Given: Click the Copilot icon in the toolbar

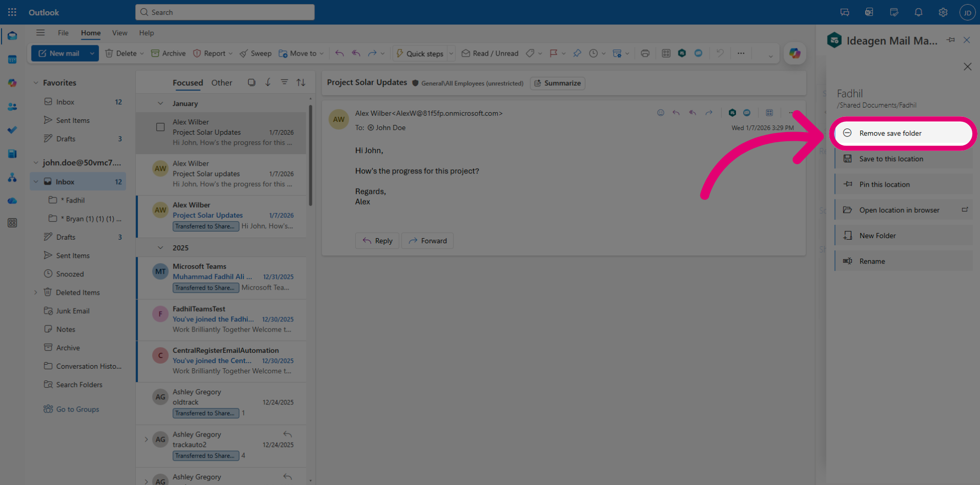Looking at the screenshot, I should (794, 53).
